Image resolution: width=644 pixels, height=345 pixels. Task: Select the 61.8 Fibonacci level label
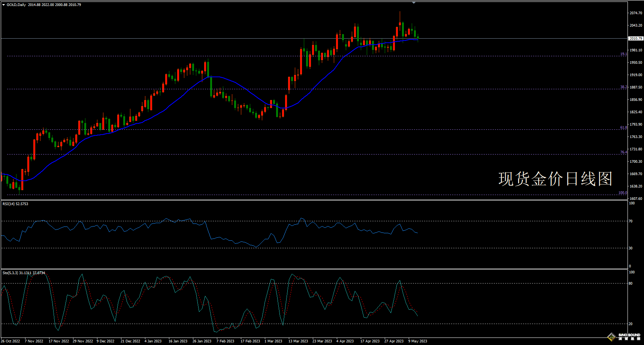pos(623,127)
